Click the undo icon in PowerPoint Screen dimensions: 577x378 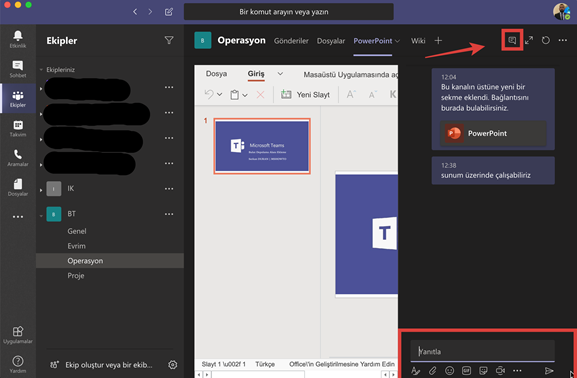[x=209, y=95]
